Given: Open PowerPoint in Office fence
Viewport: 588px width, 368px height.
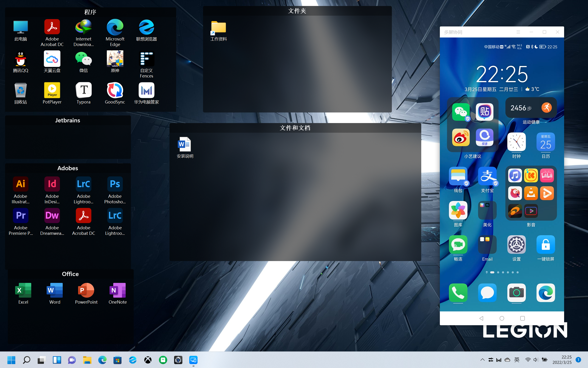Looking at the screenshot, I should (86, 293).
